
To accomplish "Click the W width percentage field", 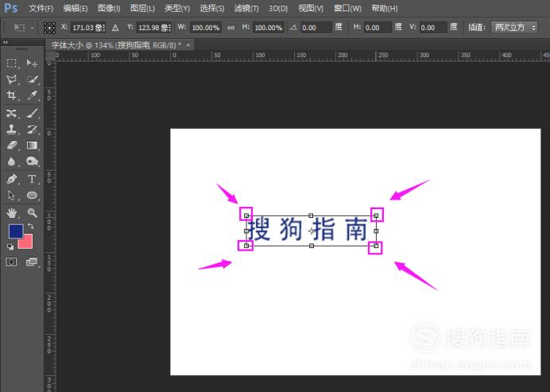I will pyautogui.click(x=206, y=27).
